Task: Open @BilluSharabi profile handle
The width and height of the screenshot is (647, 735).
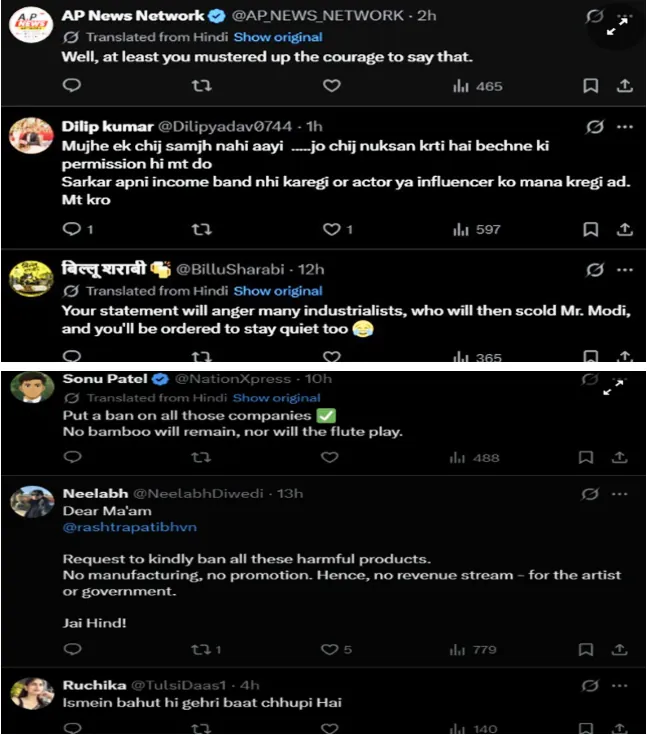Action: point(230,270)
